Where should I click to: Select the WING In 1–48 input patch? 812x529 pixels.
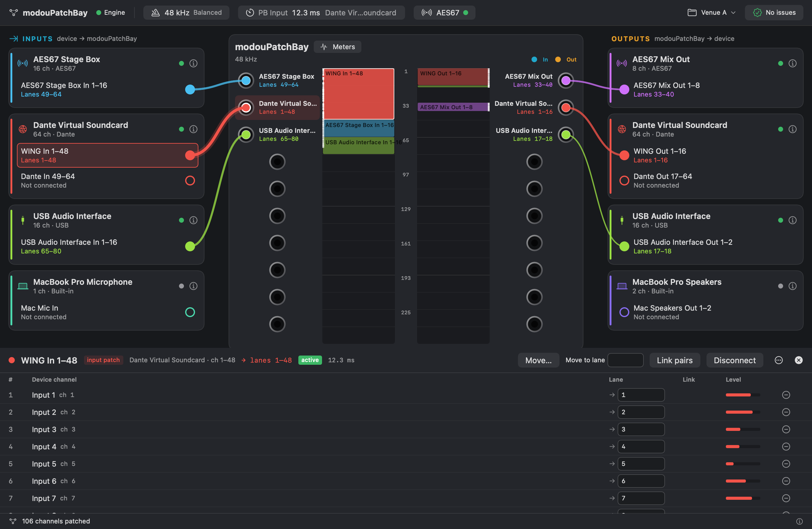107,156
